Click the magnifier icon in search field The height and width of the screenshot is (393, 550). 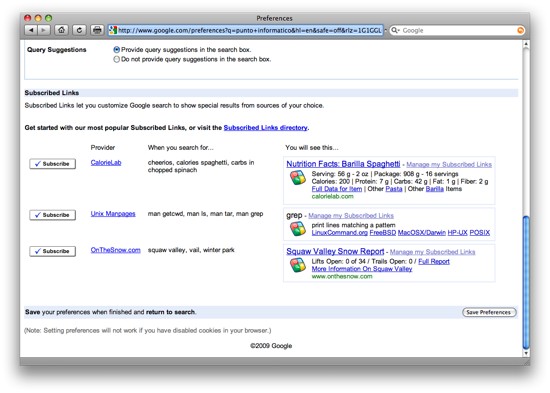(x=394, y=30)
